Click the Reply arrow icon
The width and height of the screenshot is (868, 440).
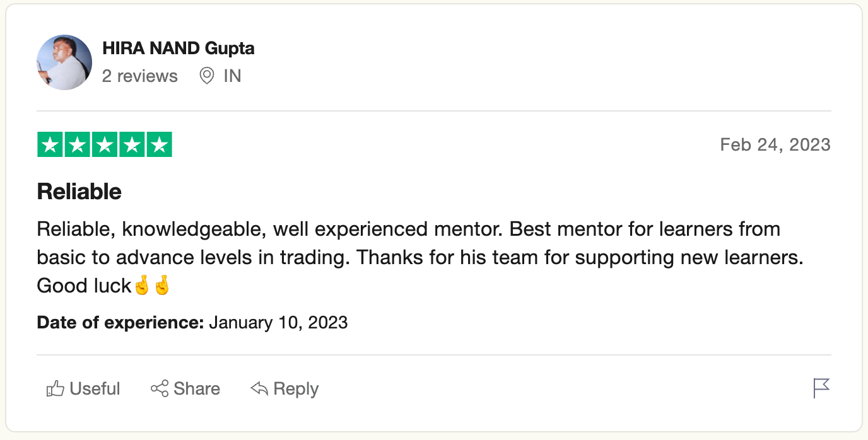click(259, 388)
